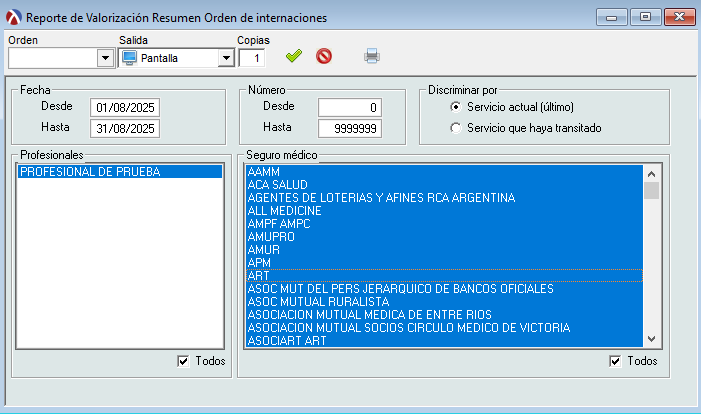Uncheck 'Todos' under Profesionales list
This screenshot has width=701, height=414.
(x=183, y=361)
